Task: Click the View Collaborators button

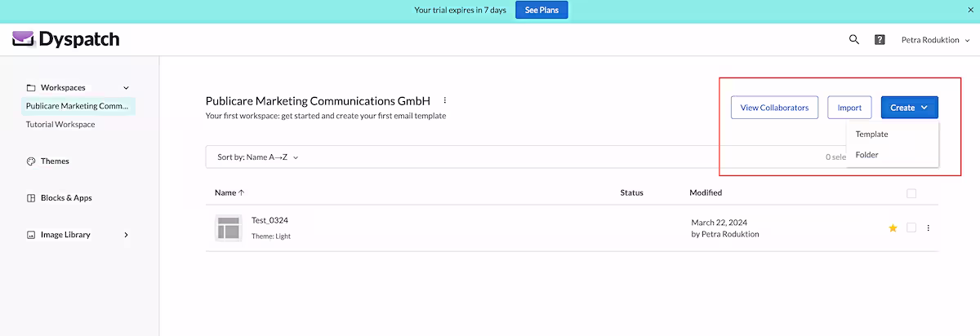Action: (774, 108)
